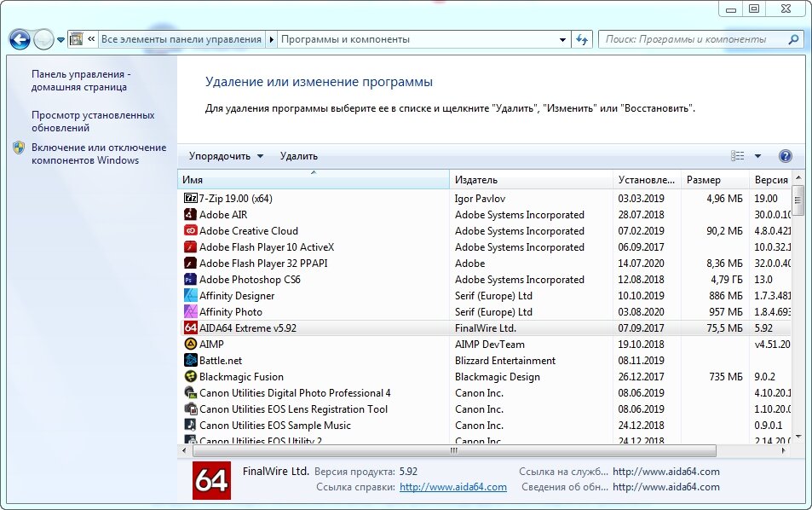Click the 7-Zip program icon
The image size is (812, 510).
click(x=191, y=198)
